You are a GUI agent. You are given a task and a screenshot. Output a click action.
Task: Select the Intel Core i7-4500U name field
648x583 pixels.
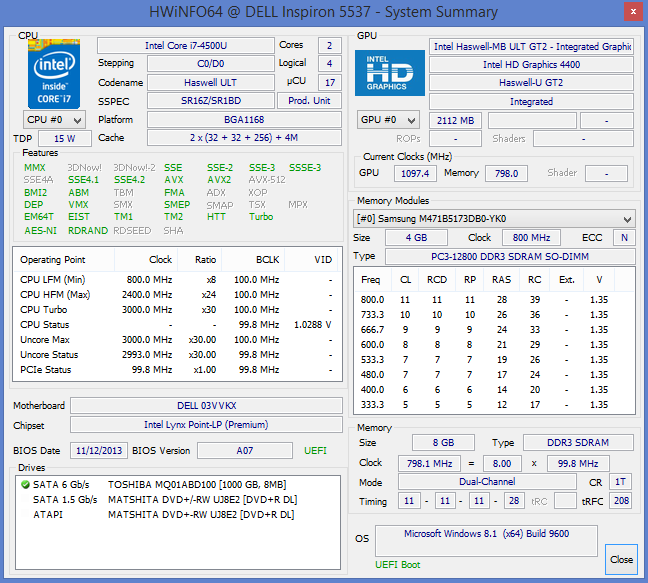[x=186, y=45]
